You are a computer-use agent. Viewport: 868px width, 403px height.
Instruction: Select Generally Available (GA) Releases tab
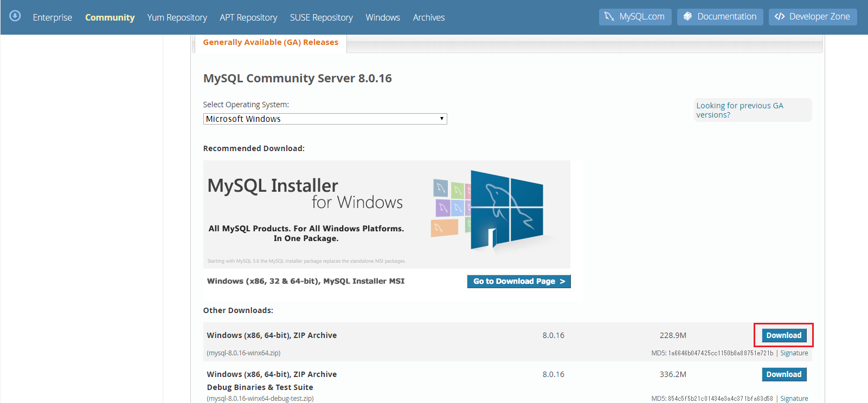[270, 42]
